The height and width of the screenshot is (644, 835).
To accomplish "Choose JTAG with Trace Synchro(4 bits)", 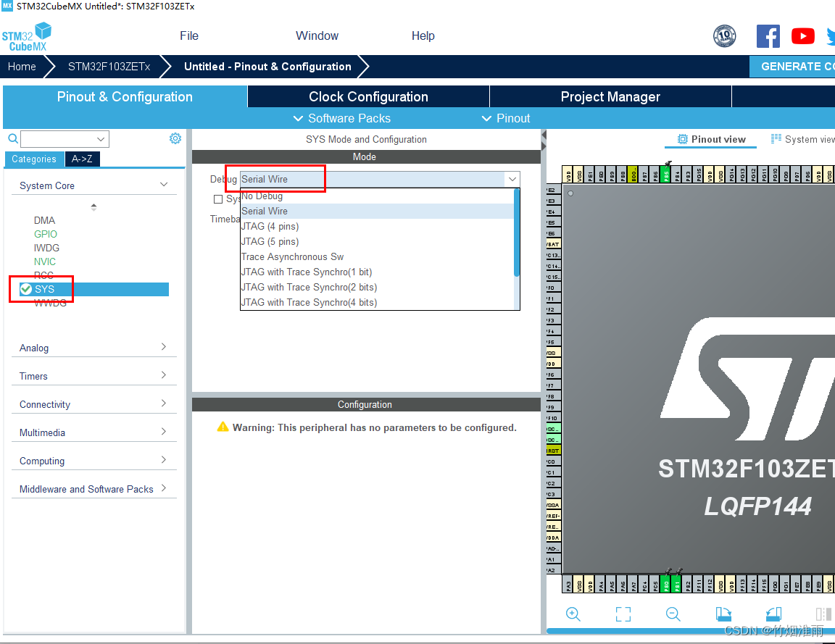I will pyautogui.click(x=377, y=302).
